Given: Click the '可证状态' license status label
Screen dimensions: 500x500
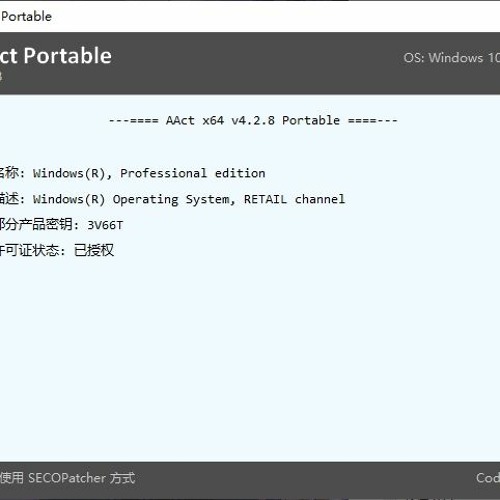Looking at the screenshot, I should pos(32,250).
